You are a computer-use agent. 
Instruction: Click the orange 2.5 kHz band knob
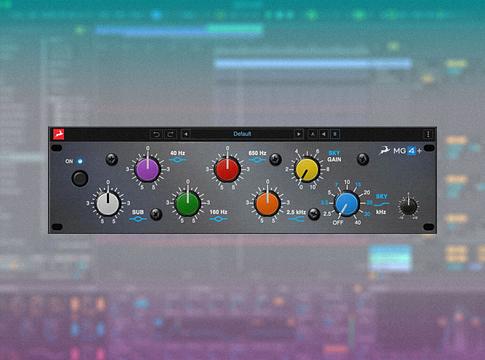point(267,203)
